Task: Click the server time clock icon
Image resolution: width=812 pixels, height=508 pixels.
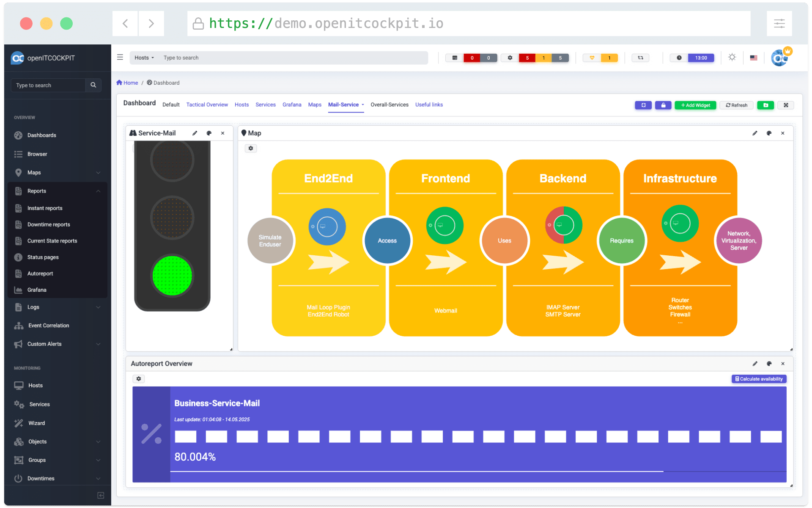Action: [x=679, y=58]
